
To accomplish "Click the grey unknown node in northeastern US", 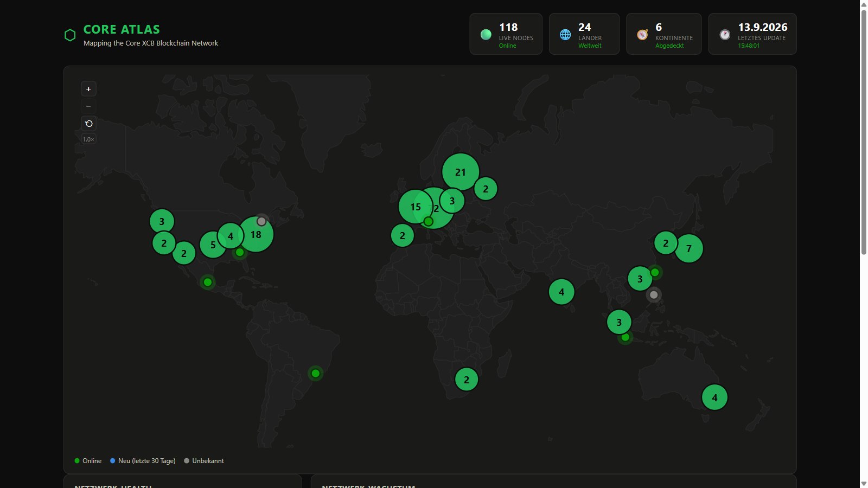I will click(x=261, y=221).
